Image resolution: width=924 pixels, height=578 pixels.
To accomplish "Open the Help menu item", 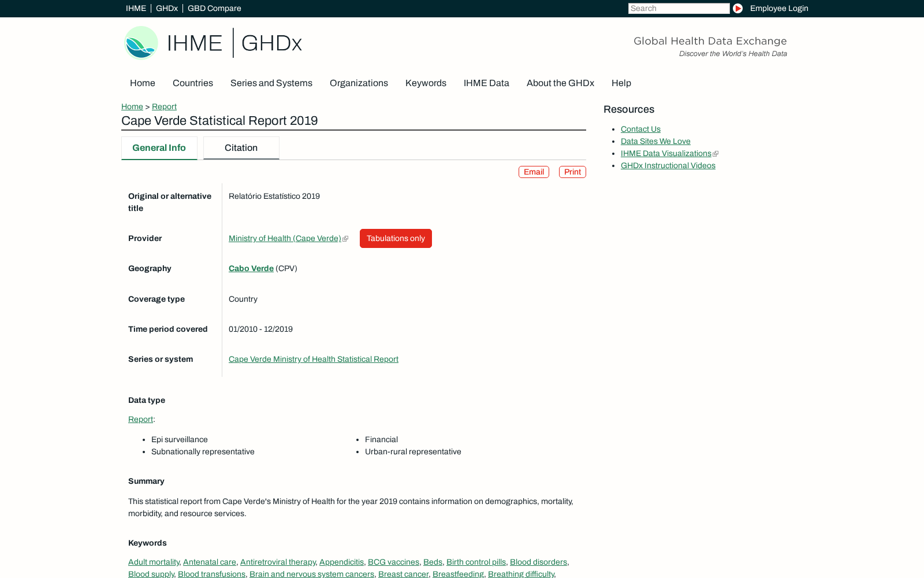I will 621,83.
